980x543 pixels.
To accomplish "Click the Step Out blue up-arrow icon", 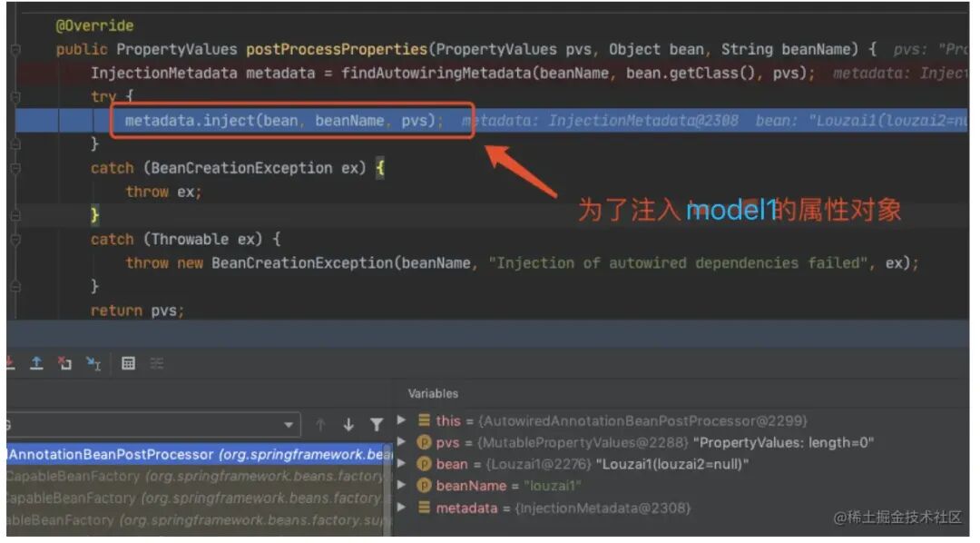I will (x=36, y=363).
